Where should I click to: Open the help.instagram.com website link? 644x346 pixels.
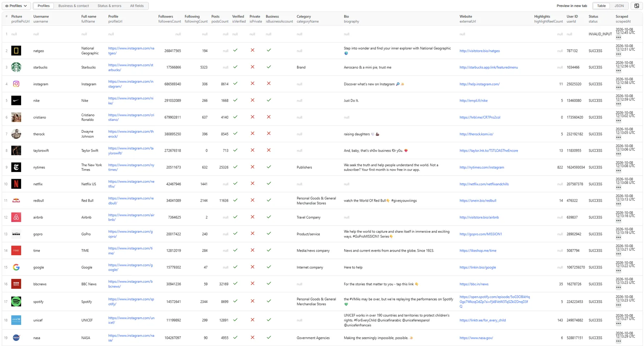coord(479,84)
